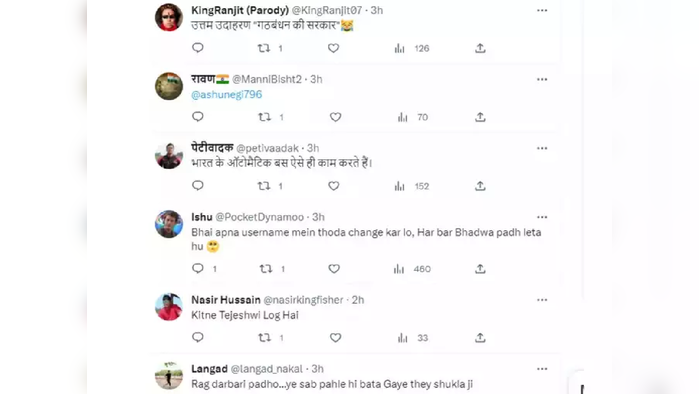Like the KingRanjit (Parody) tweet
699x394 pixels.
333,48
